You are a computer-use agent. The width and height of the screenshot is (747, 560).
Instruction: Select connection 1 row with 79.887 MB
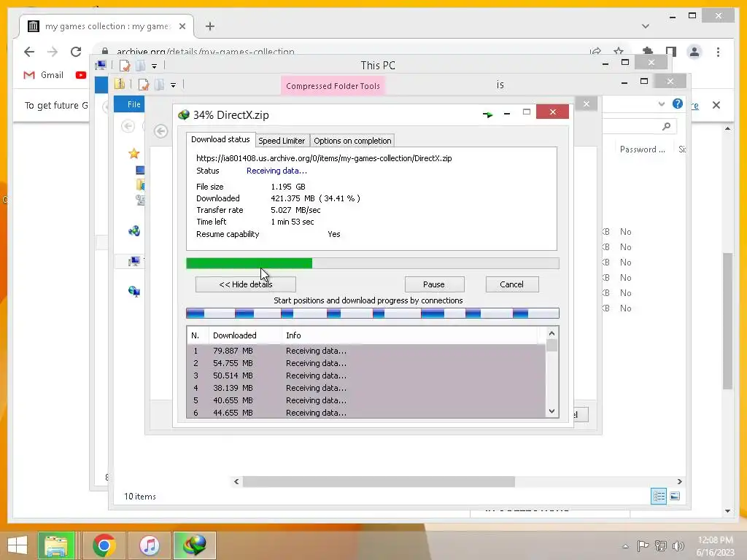click(x=366, y=351)
